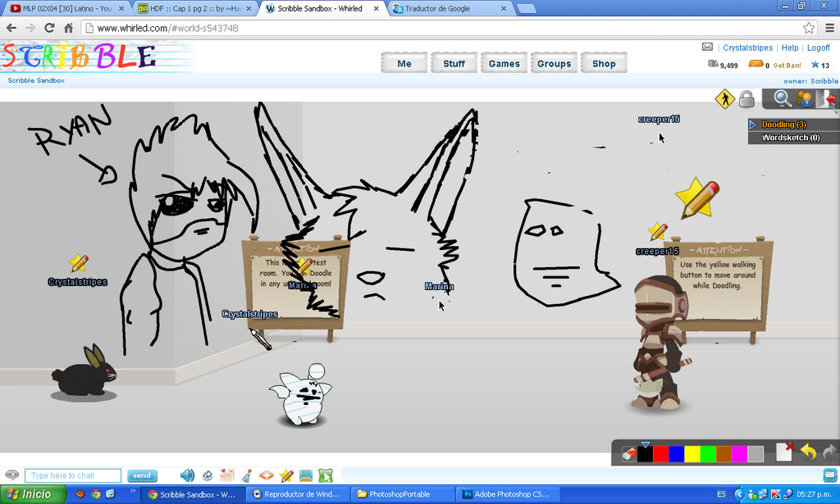Pick the blue color swatch
Viewport: 840px width, 504px height.
pyautogui.click(x=677, y=454)
